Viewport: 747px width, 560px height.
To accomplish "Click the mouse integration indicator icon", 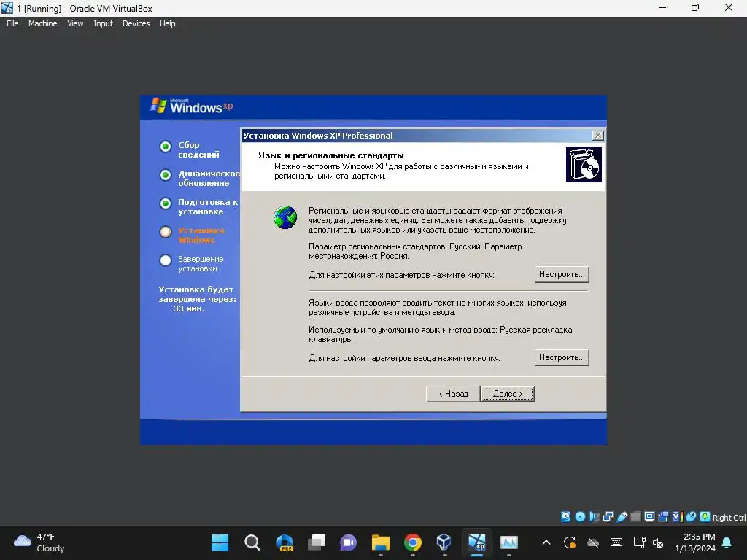I will [x=692, y=517].
